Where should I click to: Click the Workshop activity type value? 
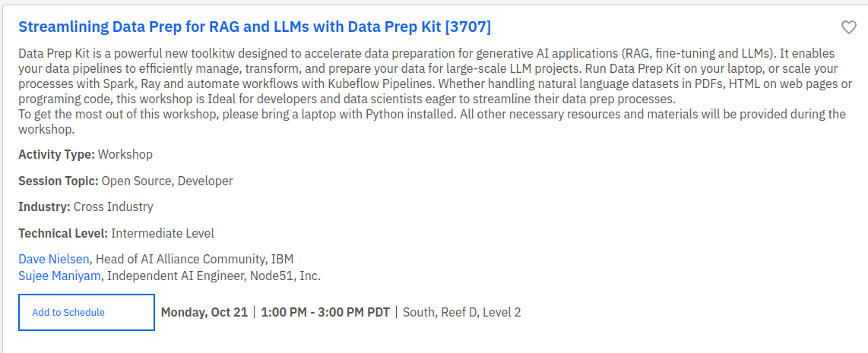(125, 155)
